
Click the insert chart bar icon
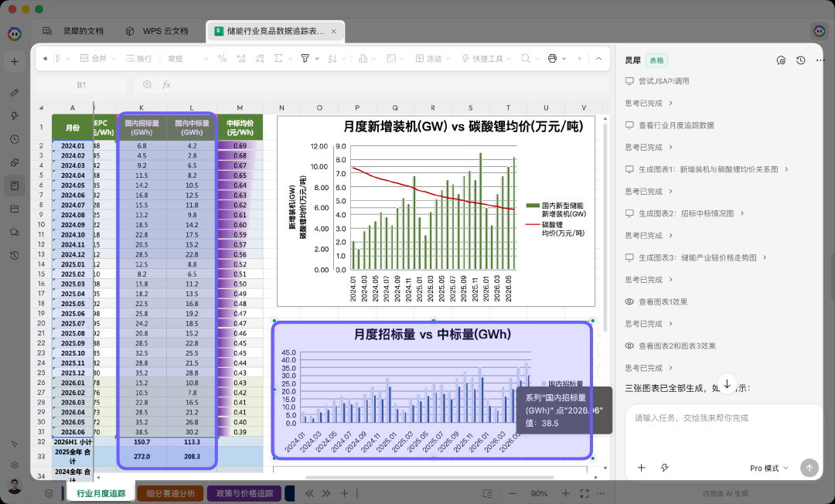(363, 59)
